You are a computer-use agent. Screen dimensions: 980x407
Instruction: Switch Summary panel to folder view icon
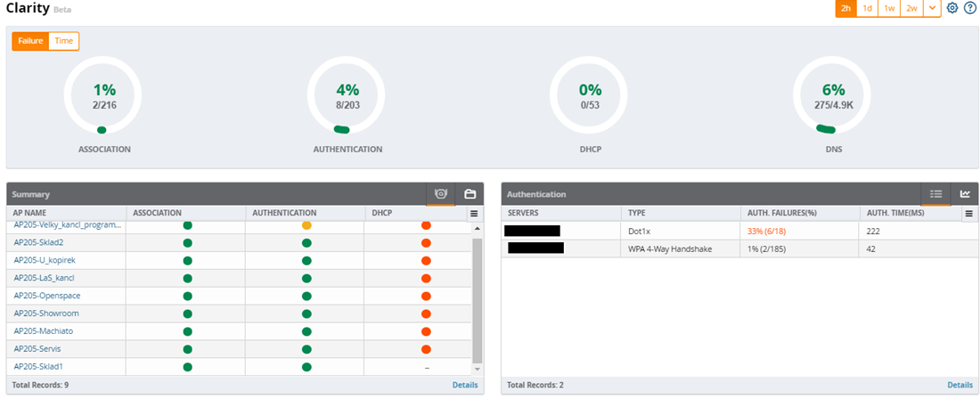470,194
